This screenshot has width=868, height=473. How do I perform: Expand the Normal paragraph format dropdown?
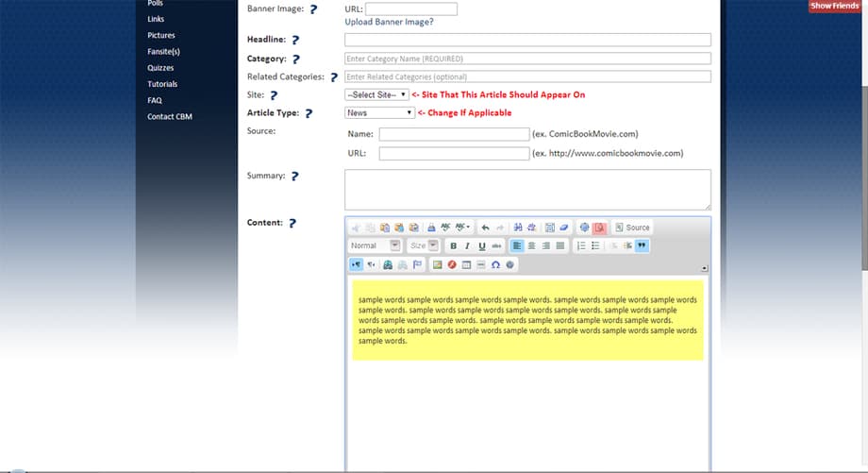376,245
